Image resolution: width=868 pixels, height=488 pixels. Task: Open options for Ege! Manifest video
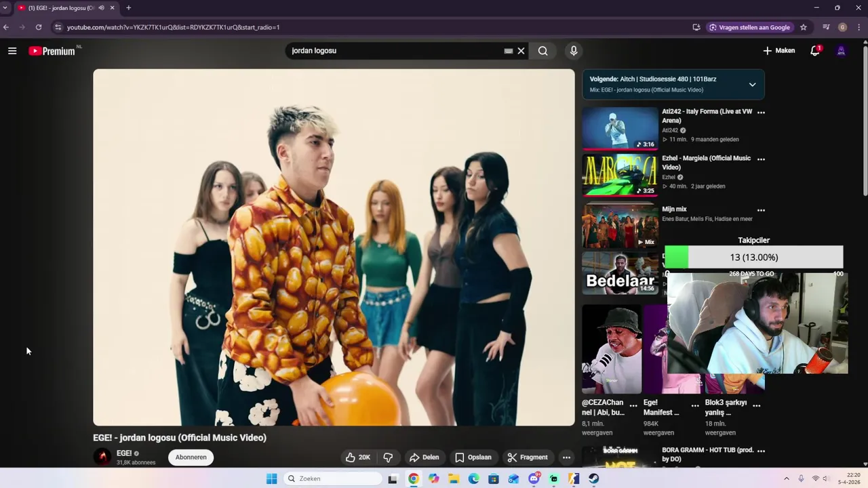[695, 406]
